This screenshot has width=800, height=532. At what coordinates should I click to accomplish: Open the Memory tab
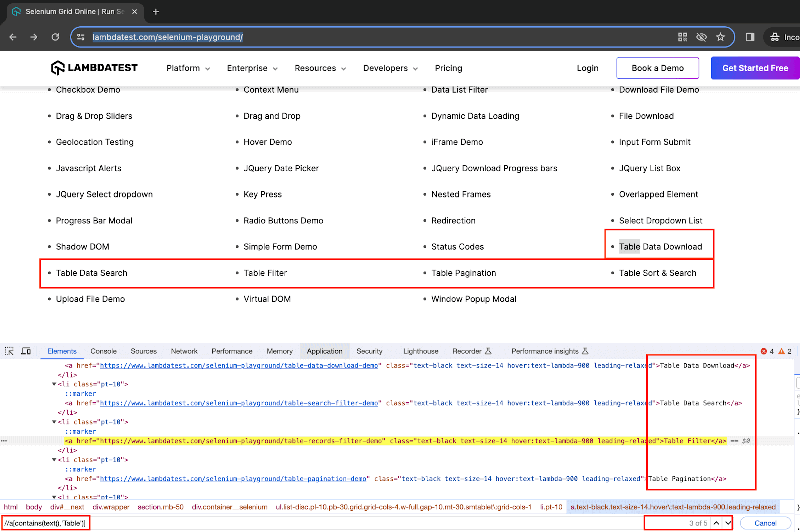click(x=280, y=351)
